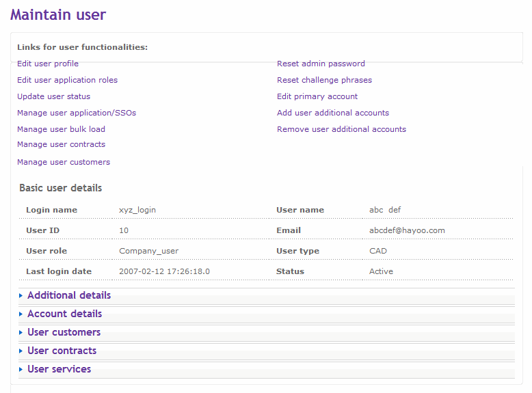This screenshot has width=532, height=393.
Task: Expand the User services section arrow
Action: [x=21, y=369]
